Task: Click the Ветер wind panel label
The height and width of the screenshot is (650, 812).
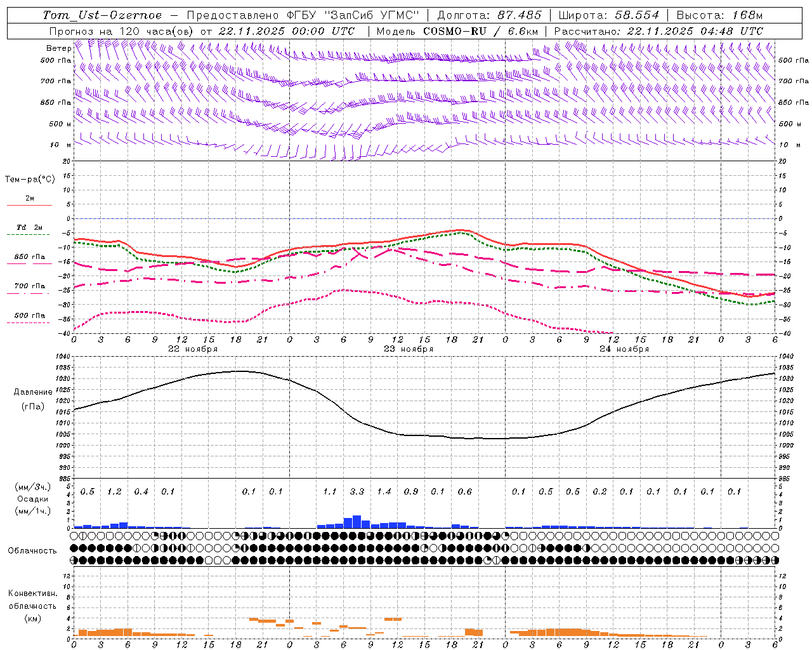Action: coord(58,48)
